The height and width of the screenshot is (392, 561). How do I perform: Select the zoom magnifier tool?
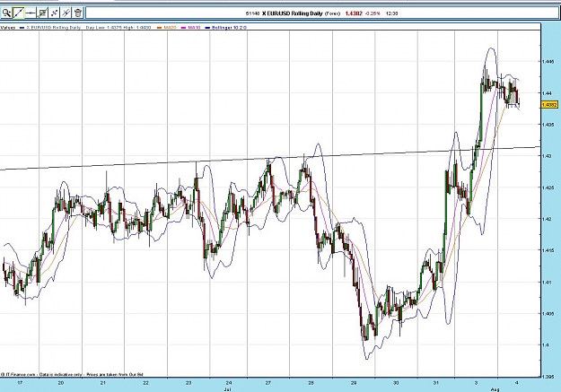(6, 13)
